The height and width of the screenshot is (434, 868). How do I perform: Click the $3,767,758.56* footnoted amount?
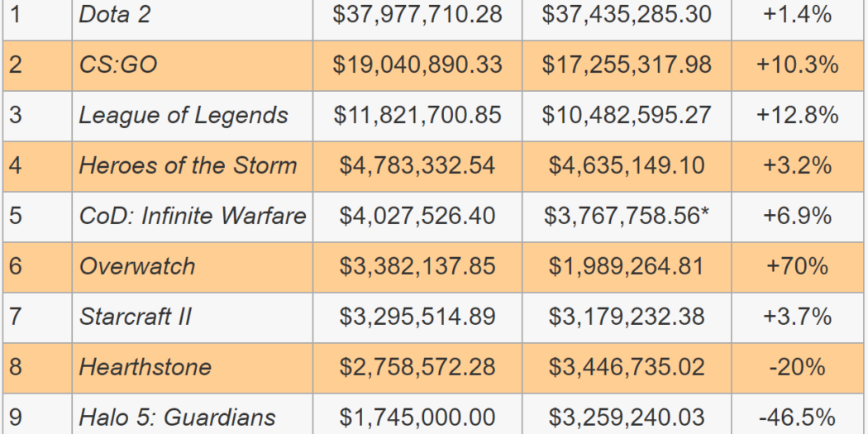(x=627, y=216)
